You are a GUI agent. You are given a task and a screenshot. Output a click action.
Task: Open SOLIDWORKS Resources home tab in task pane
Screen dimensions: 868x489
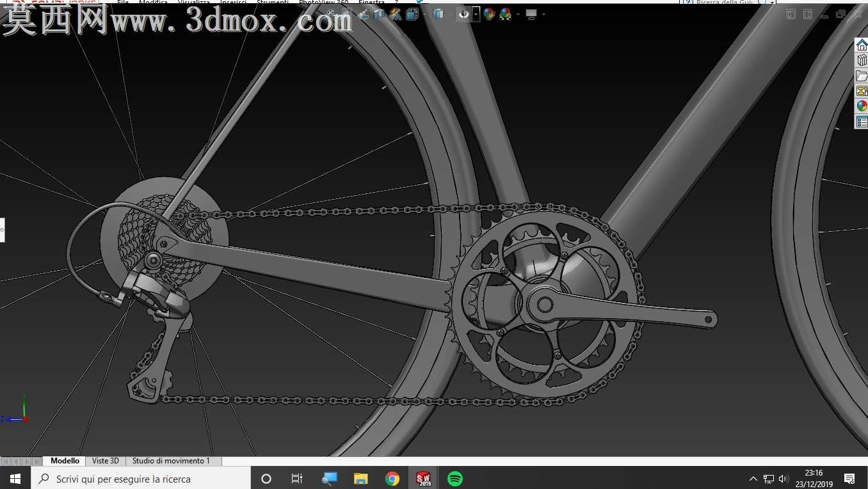862,45
